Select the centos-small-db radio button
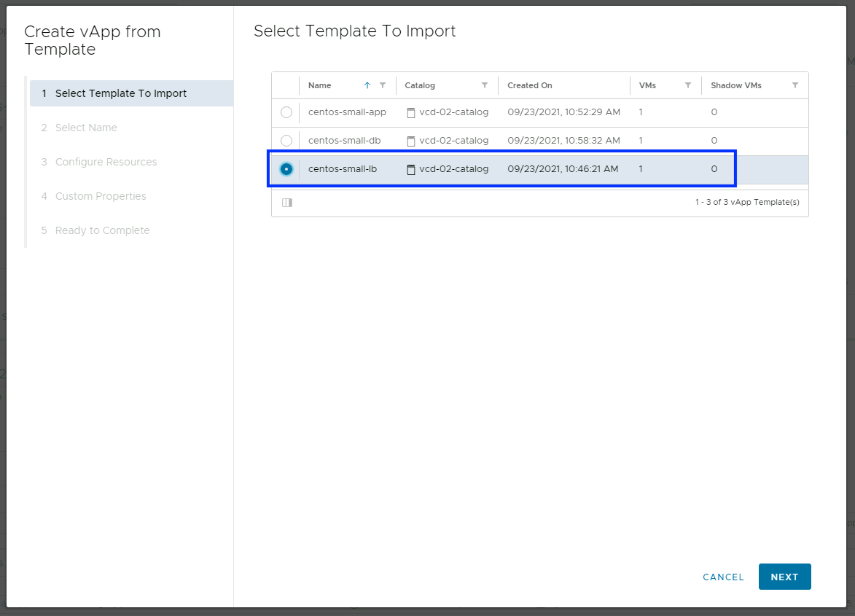The width and height of the screenshot is (855, 616). tap(286, 140)
